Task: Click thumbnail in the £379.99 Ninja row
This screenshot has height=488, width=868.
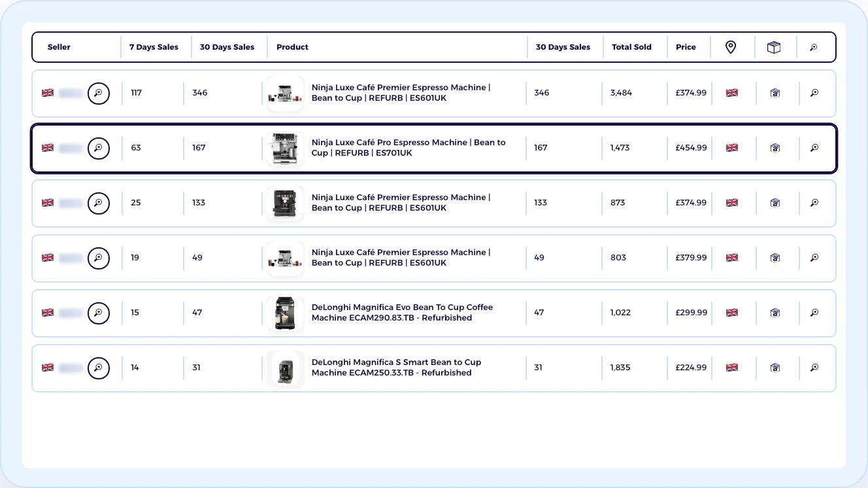Action: (x=285, y=258)
